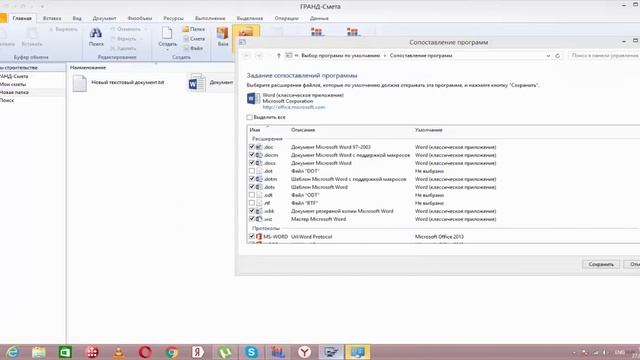Create a new Папка from the ribbon
The image size is (640, 360).
click(193, 29)
